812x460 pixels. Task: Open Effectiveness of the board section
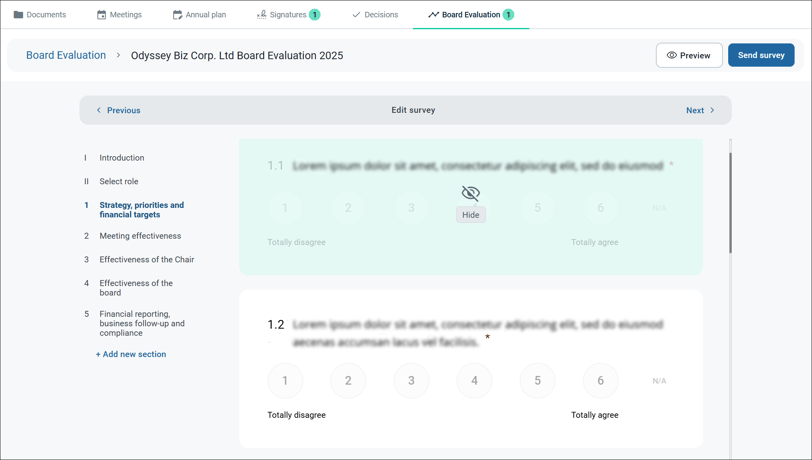[136, 288]
